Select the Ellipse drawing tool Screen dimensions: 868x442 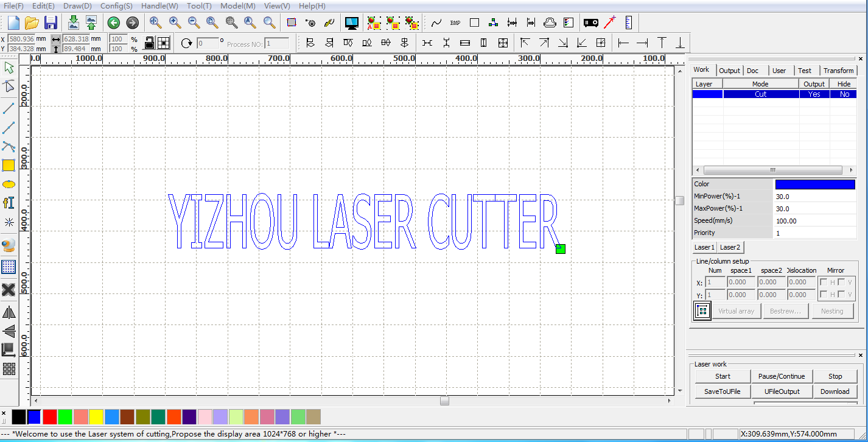pyautogui.click(x=9, y=183)
